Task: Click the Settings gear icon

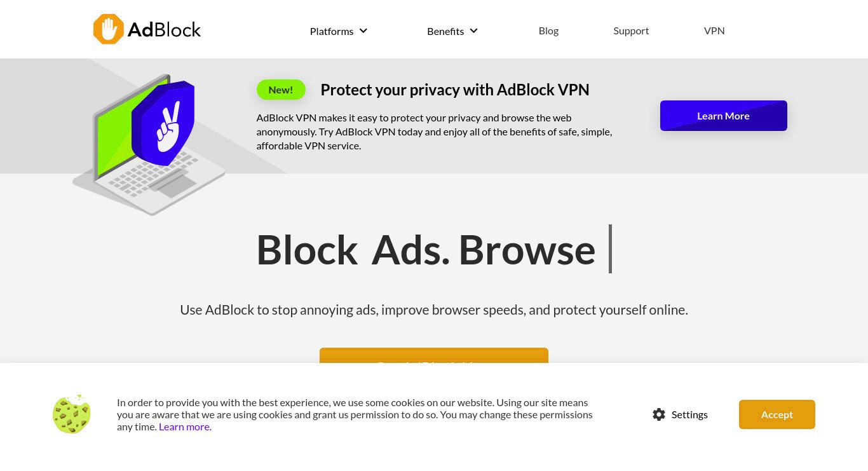Action: (x=659, y=414)
